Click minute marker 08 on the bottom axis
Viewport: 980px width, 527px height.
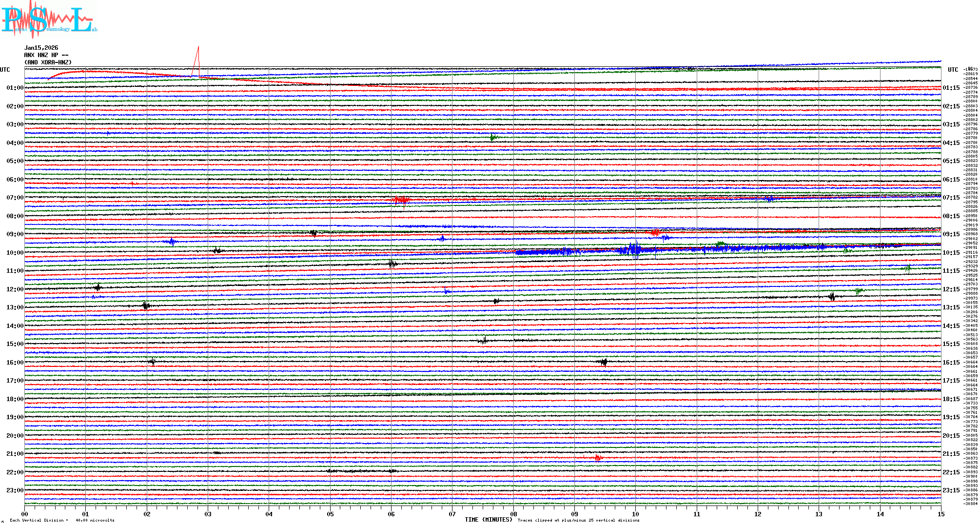point(513,514)
